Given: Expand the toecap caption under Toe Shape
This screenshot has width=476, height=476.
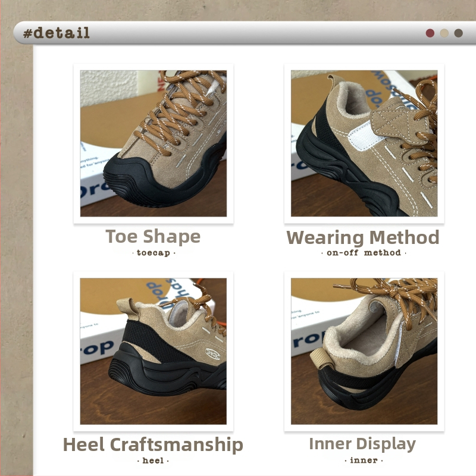Looking at the screenshot, I should (154, 253).
